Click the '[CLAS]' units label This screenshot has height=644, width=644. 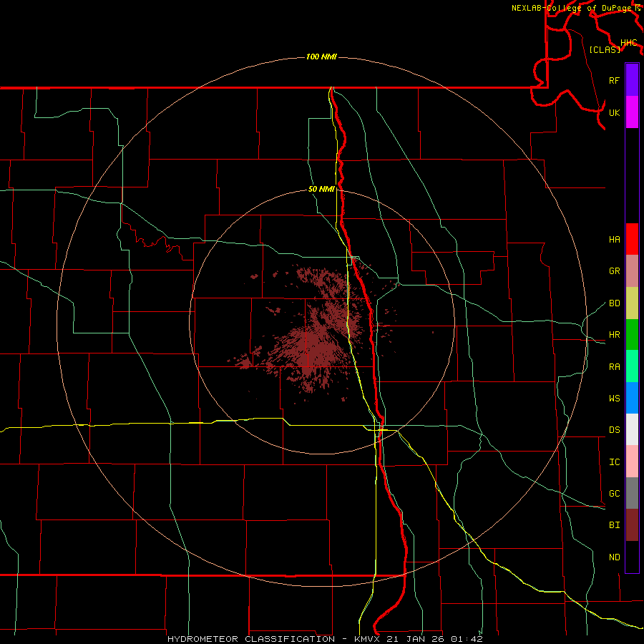(604, 49)
